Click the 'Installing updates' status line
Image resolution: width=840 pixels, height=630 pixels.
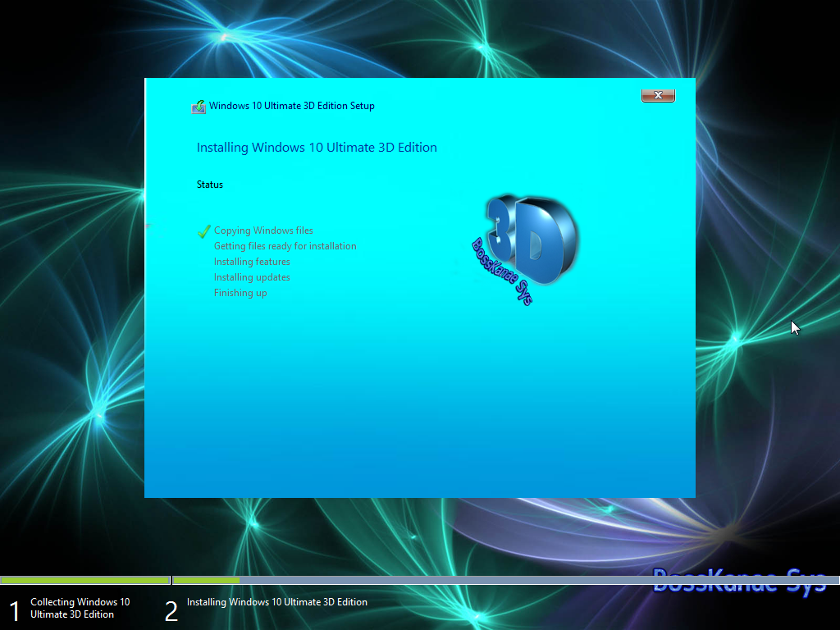pyautogui.click(x=252, y=277)
